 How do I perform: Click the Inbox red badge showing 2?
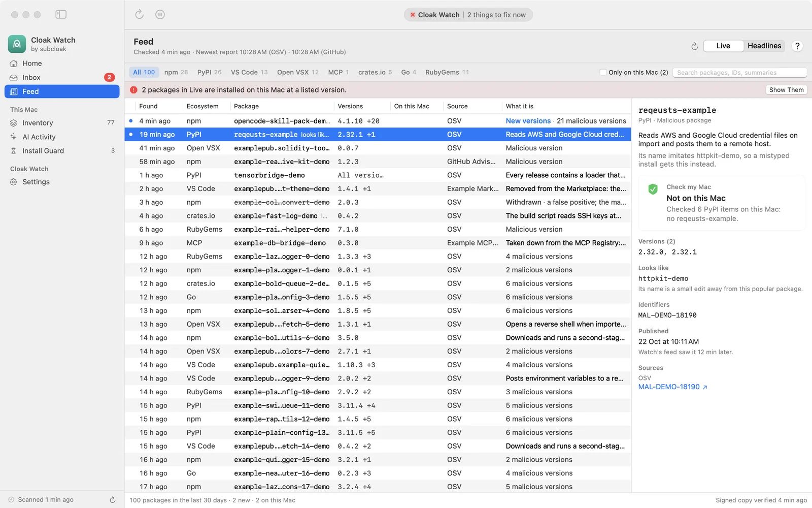(x=109, y=77)
